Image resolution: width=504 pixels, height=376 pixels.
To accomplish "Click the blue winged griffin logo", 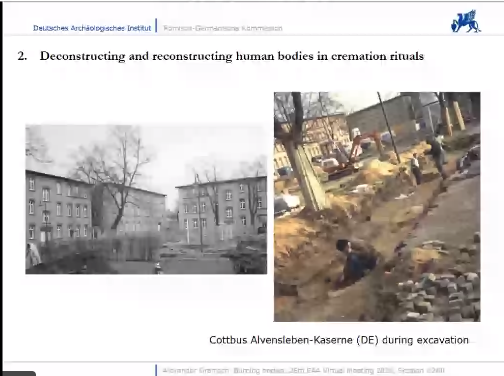I will (466, 21).
